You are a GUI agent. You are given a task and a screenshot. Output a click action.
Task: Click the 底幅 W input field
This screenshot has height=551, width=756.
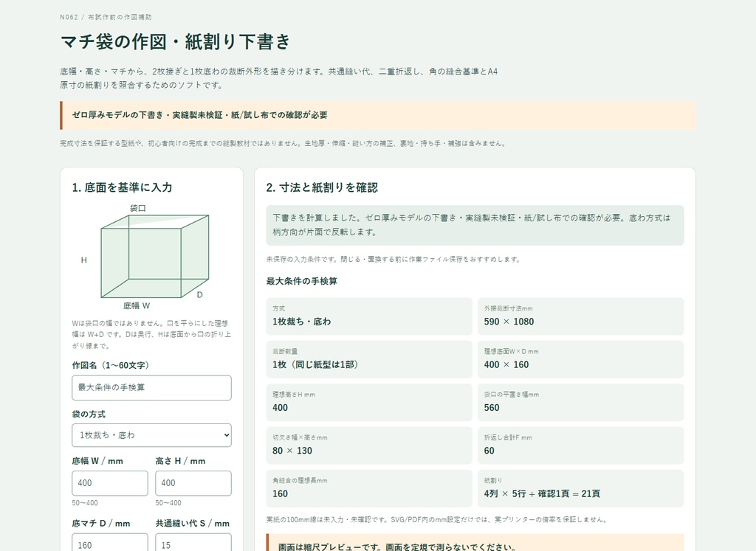tap(110, 483)
